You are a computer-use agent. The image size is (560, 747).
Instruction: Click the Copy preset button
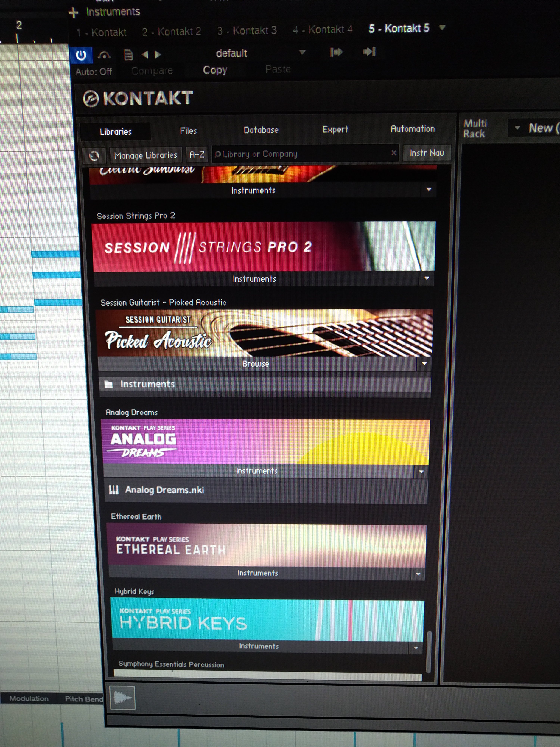215,70
